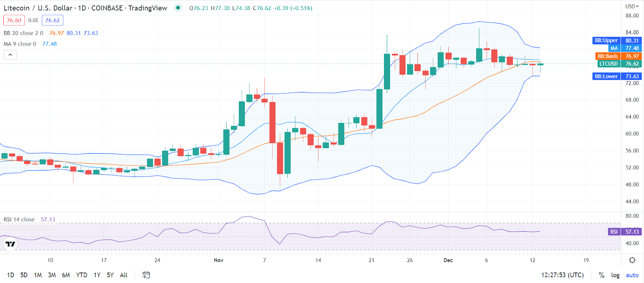This screenshot has width=644, height=283.
Task: Click the TradingView logo icon
Action: pyautogui.click(x=10, y=244)
